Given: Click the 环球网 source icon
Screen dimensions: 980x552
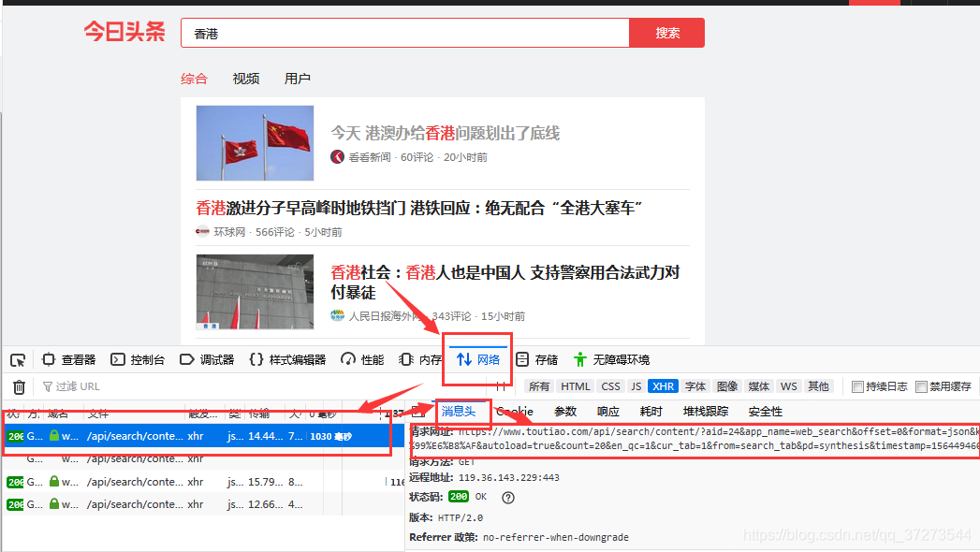Looking at the screenshot, I should 202,232.
